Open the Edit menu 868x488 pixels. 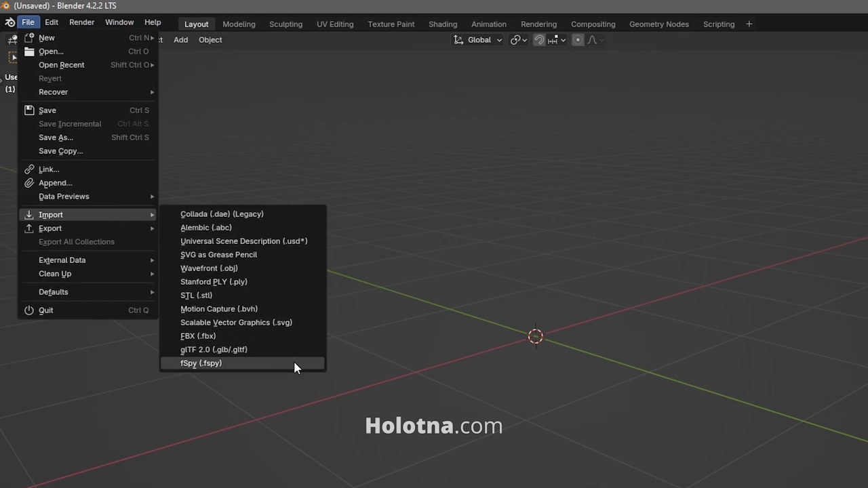tap(52, 22)
